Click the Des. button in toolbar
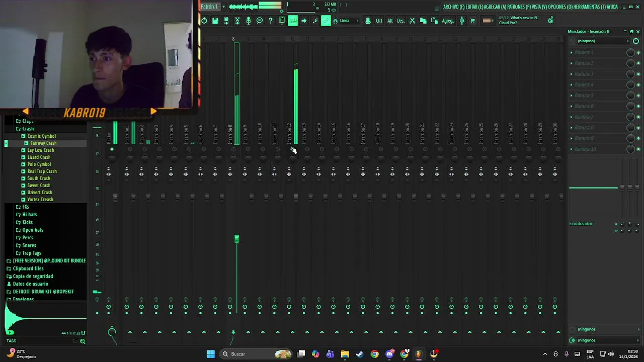 coord(401,21)
